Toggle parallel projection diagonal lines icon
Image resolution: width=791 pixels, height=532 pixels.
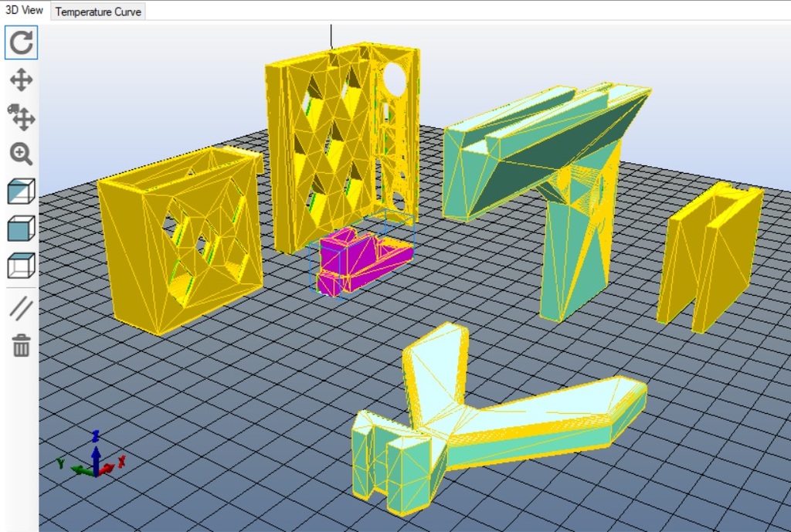21,309
